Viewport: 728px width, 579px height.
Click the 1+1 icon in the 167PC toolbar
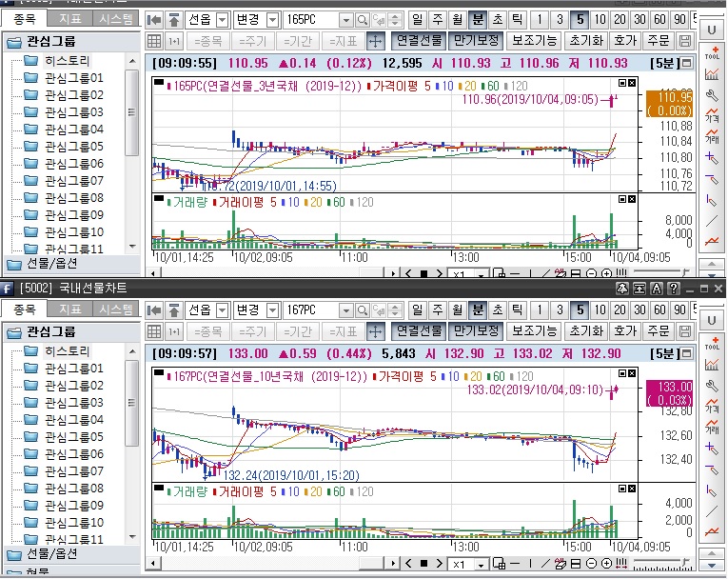tap(174, 331)
